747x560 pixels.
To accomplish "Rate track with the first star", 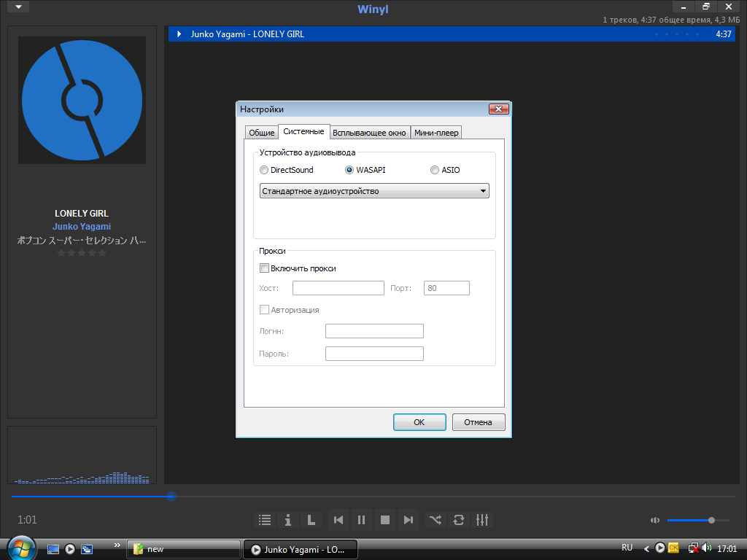I will [61, 253].
